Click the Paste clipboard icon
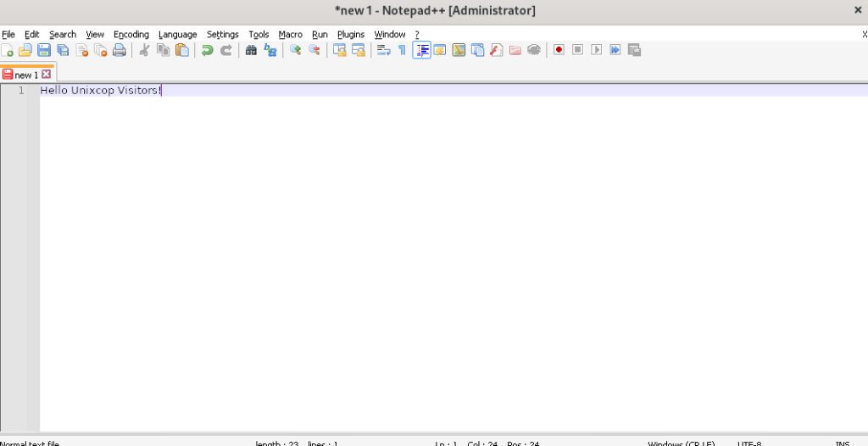This screenshot has height=446, width=868. pyautogui.click(x=182, y=50)
